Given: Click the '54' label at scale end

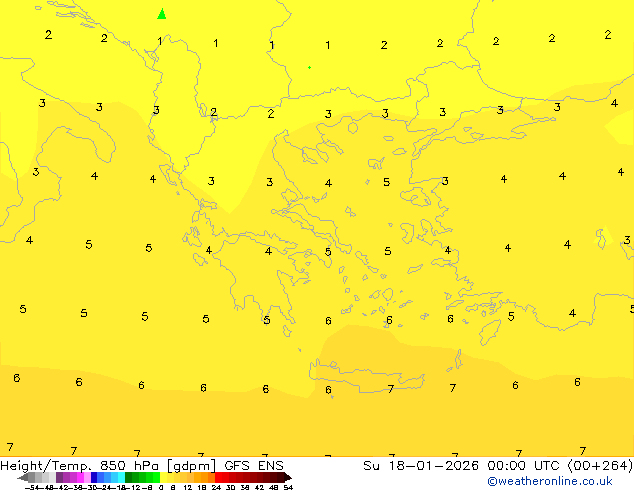Looking at the screenshot, I should coord(288,487).
